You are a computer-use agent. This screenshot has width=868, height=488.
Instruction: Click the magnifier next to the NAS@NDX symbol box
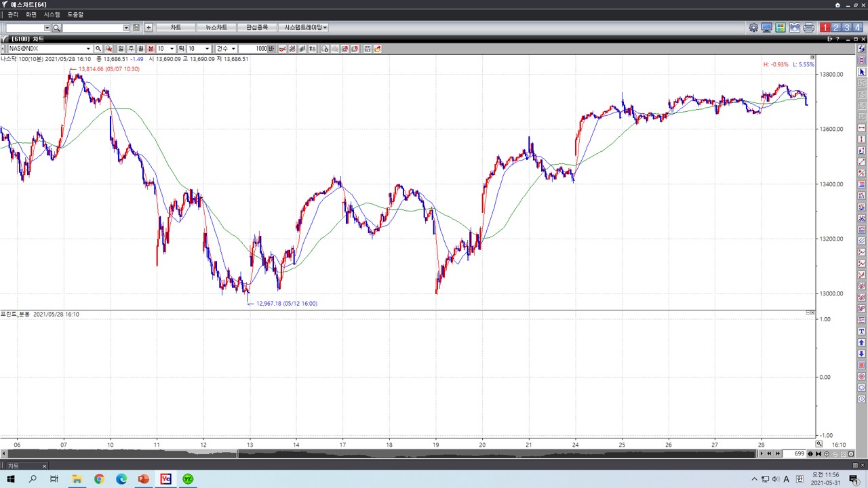(x=98, y=49)
